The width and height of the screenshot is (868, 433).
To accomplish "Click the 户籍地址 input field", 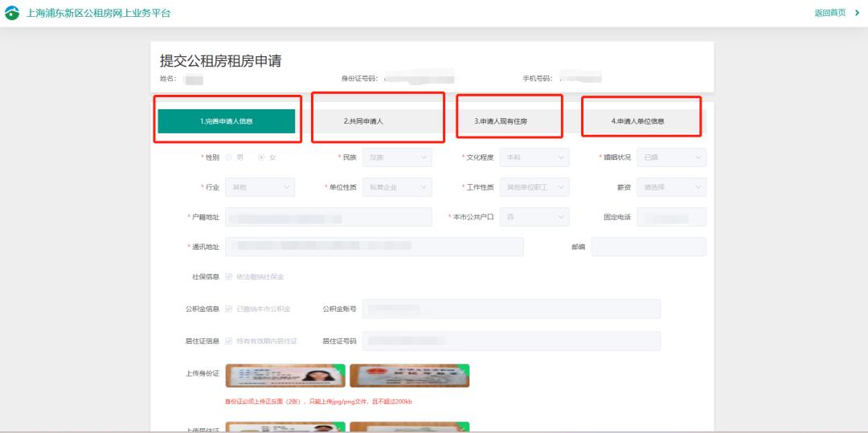I will [328, 217].
